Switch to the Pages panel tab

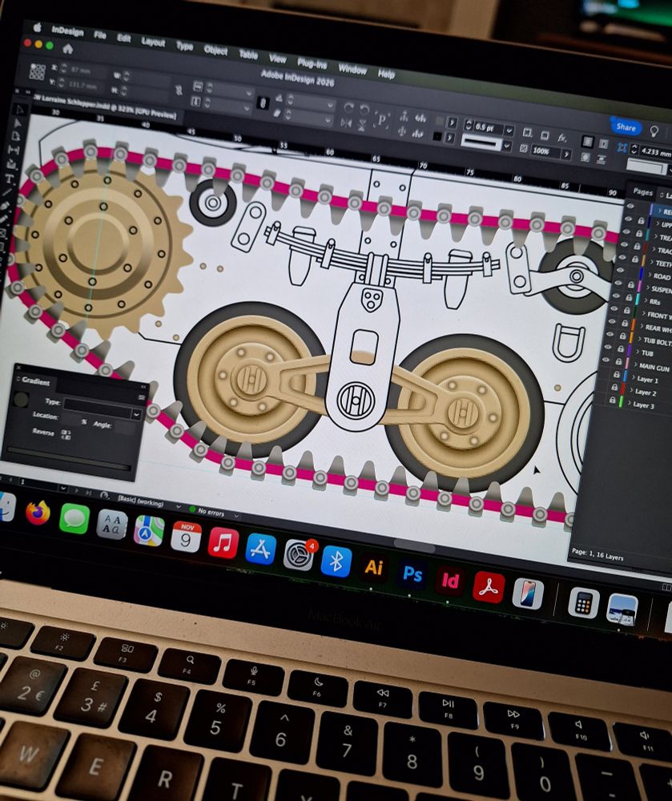[x=643, y=192]
